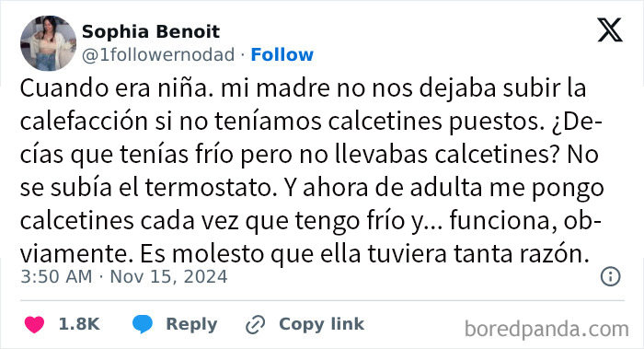
Task: Click the word calefacción in the tweet
Action: click(84, 122)
